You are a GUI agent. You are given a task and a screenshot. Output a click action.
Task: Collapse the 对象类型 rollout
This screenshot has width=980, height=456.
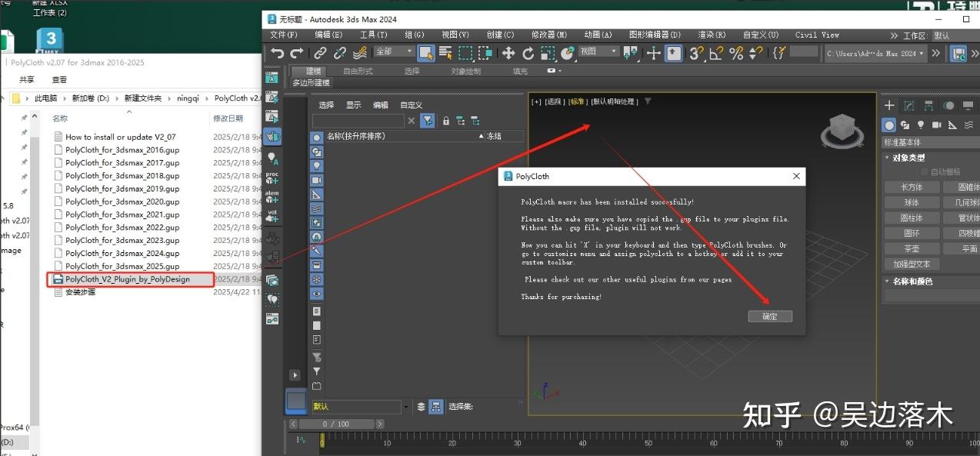[x=886, y=157]
